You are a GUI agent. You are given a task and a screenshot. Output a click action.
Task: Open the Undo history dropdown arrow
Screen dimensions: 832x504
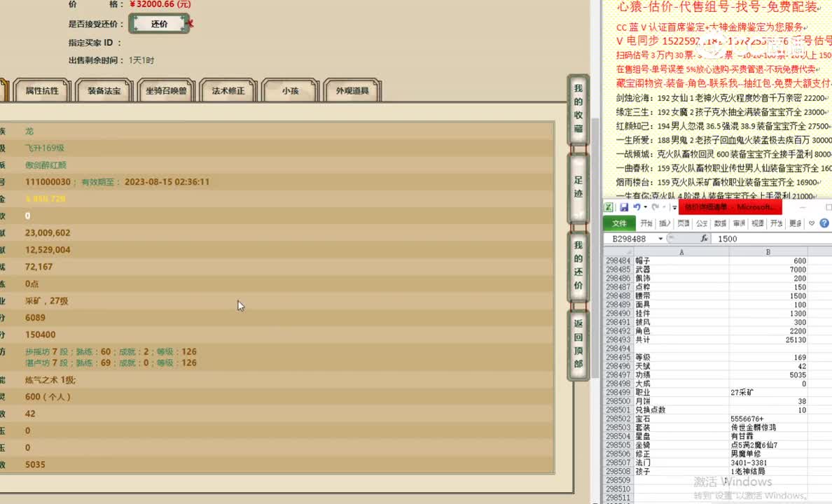coord(645,207)
